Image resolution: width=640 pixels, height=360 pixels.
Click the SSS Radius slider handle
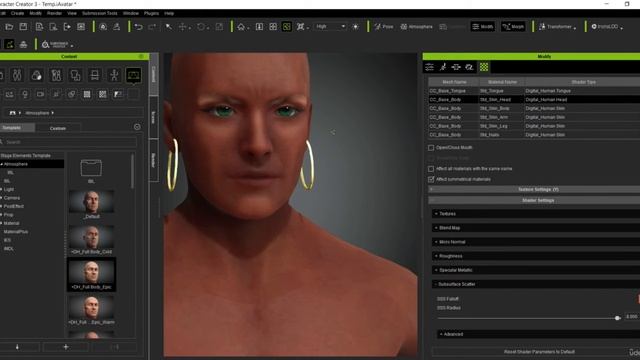(x=618, y=318)
